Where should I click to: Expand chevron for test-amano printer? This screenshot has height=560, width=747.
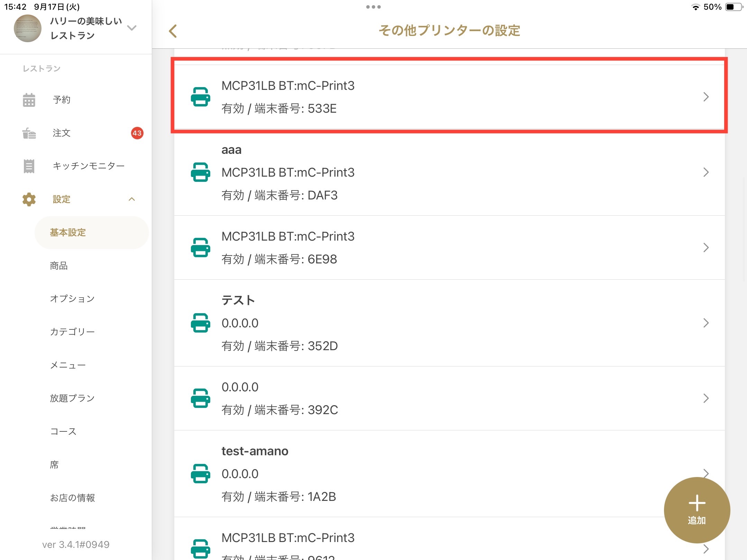point(706,473)
